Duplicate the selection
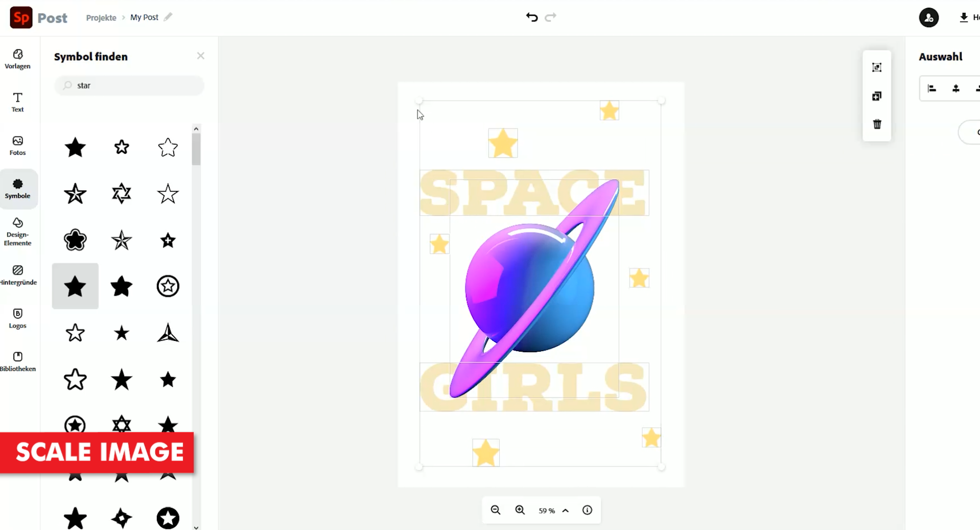 click(877, 96)
